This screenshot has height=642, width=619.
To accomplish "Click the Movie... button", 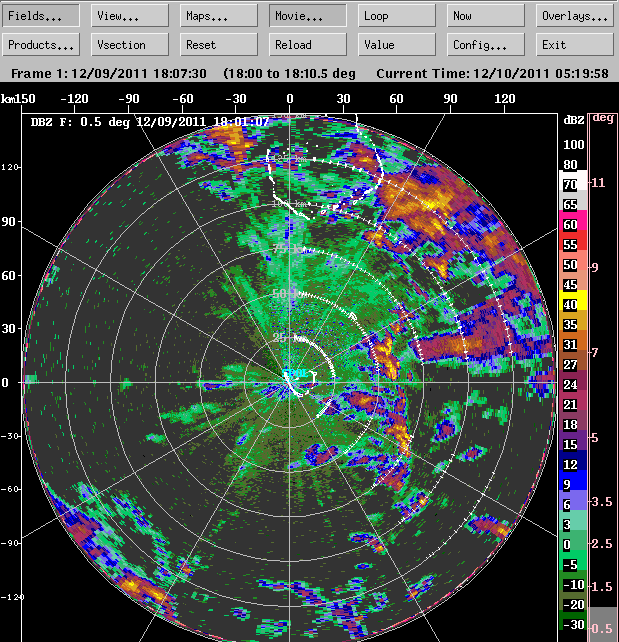I will click(x=308, y=16).
